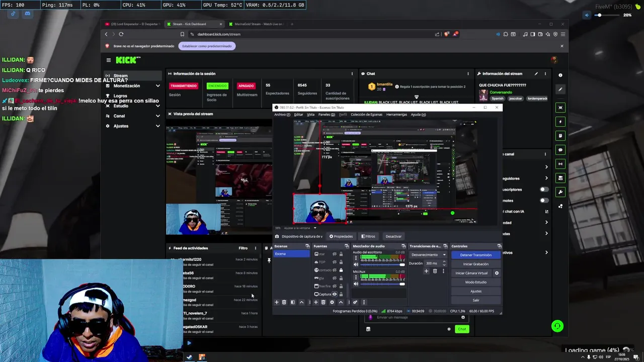Toggle emotes switch in Kick channel panel
The width and height of the screenshot is (644, 362).
pos(544,200)
